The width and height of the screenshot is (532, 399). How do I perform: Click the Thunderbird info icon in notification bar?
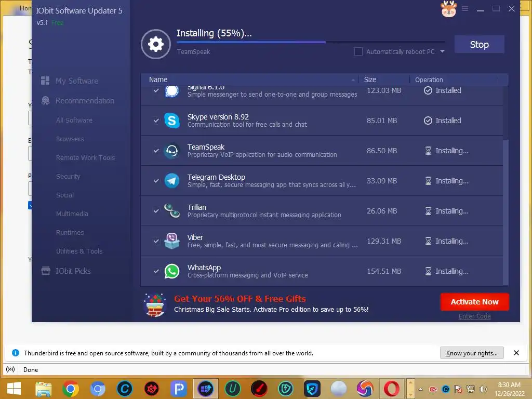pos(16,353)
